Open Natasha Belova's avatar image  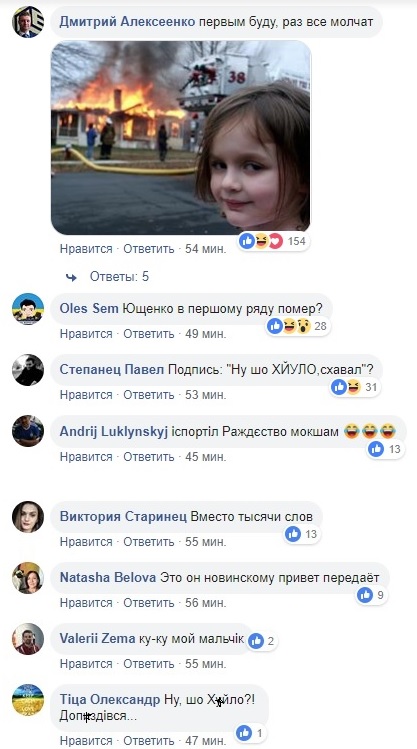click(28, 578)
